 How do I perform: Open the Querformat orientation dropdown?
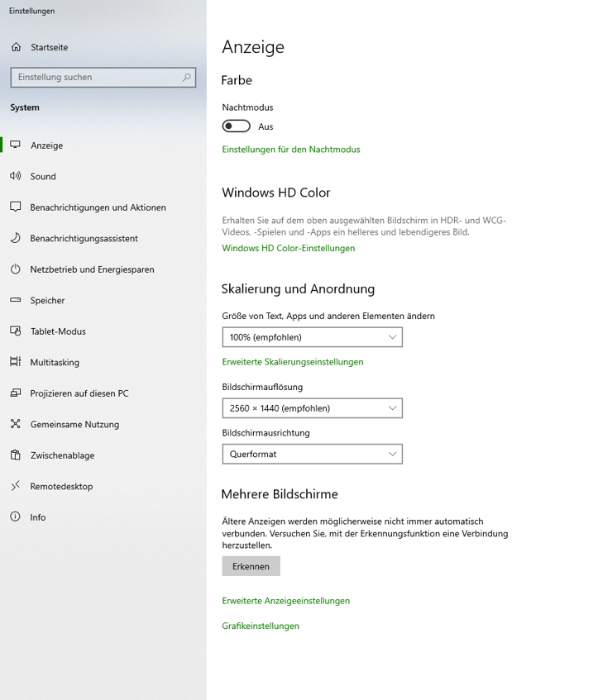[312, 454]
